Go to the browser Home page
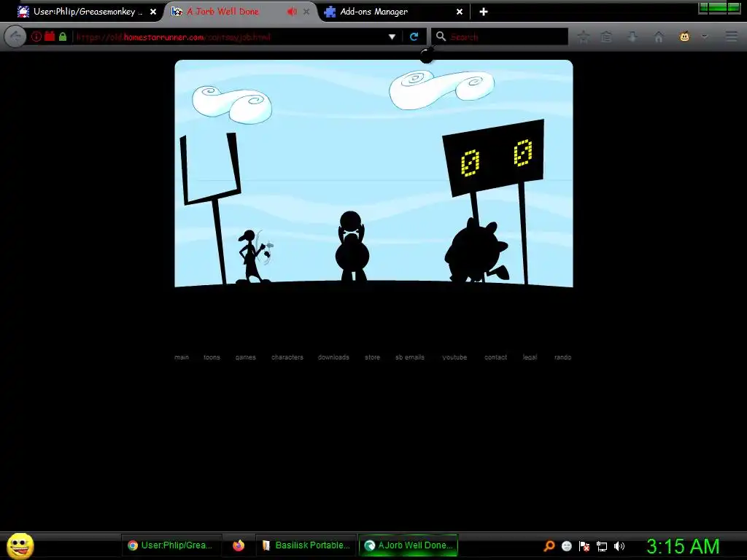Screen dimensions: 747x560 pyautogui.click(x=659, y=36)
